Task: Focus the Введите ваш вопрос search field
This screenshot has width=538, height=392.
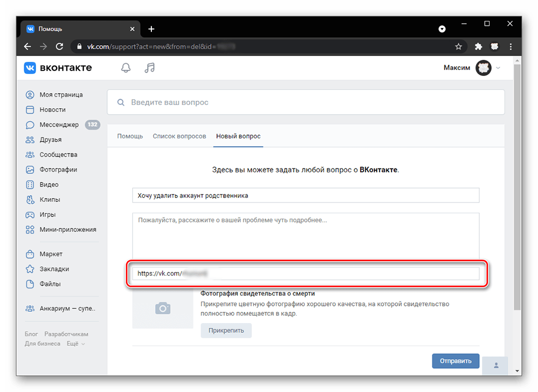Action: pos(306,102)
